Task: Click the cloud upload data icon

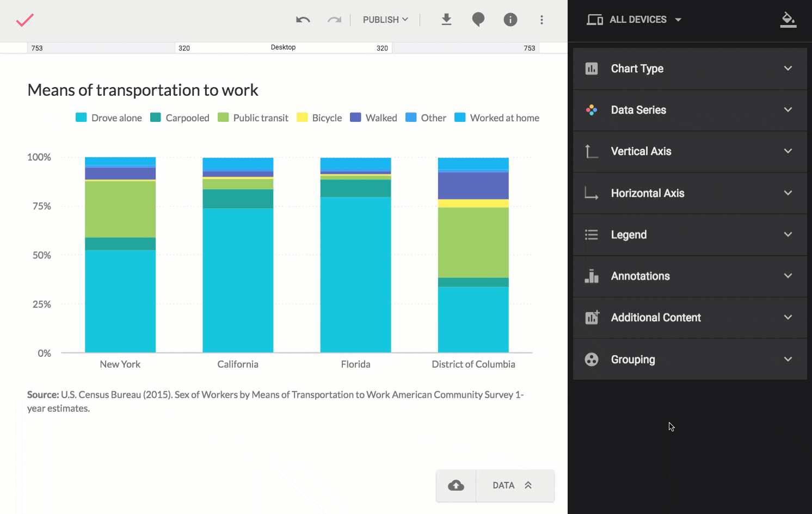Action: (456, 485)
